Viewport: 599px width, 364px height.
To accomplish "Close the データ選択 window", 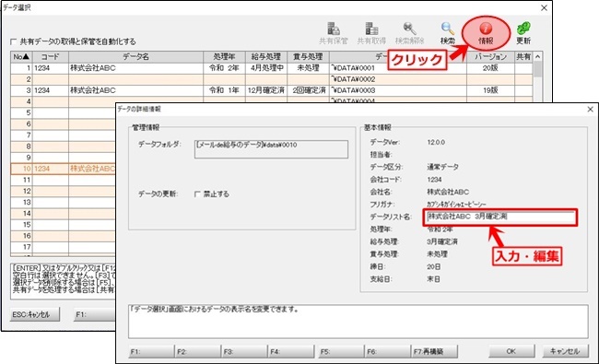I will pyautogui.click(x=544, y=7).
